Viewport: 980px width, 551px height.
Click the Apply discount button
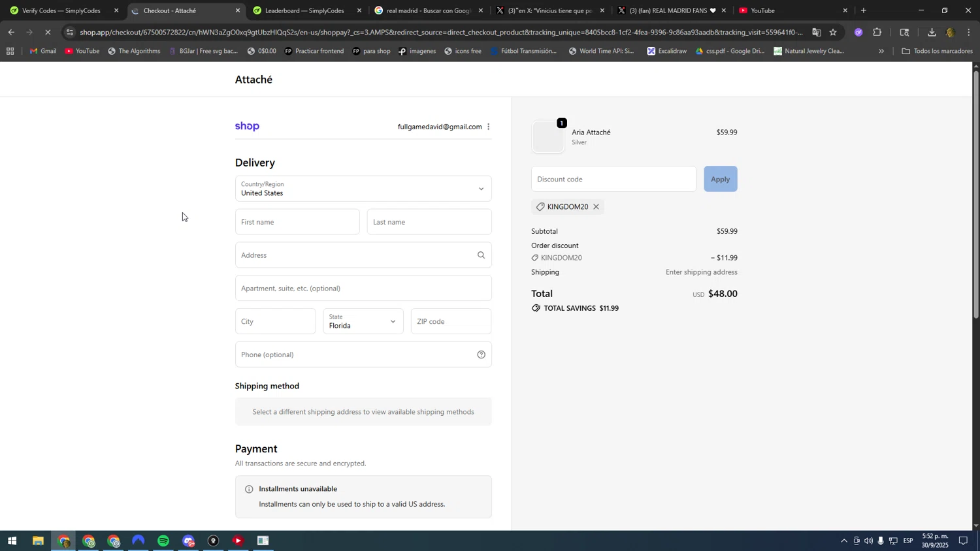pyautogui.click(x=720, y=179)
